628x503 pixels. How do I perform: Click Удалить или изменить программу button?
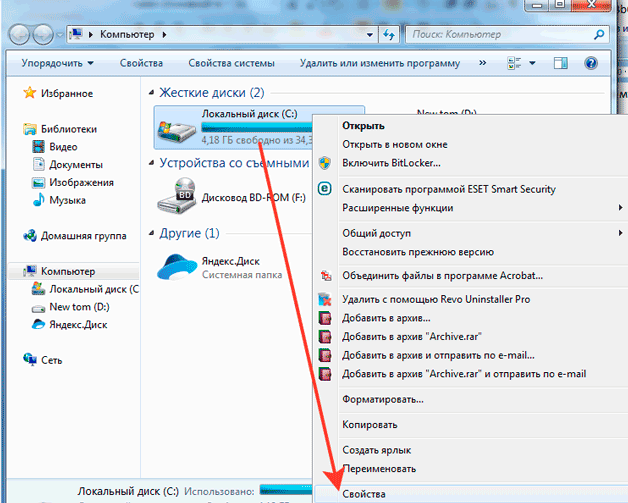(x=380, y=63)
